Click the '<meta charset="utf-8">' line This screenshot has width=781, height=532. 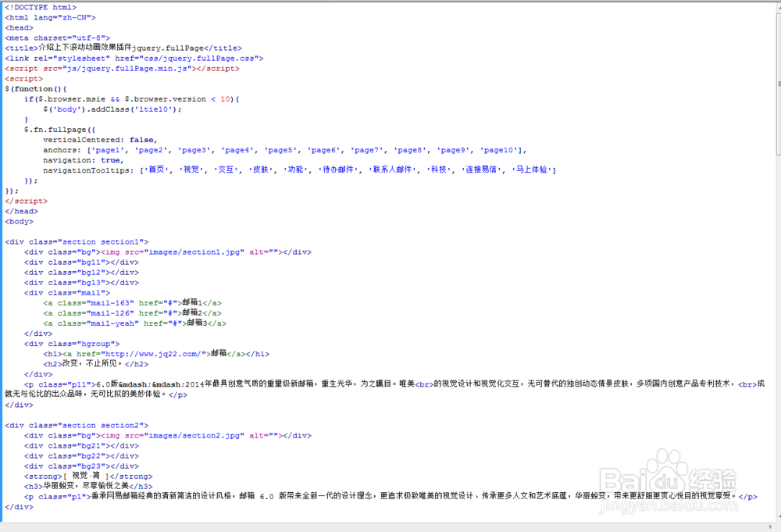pos(57,37)
